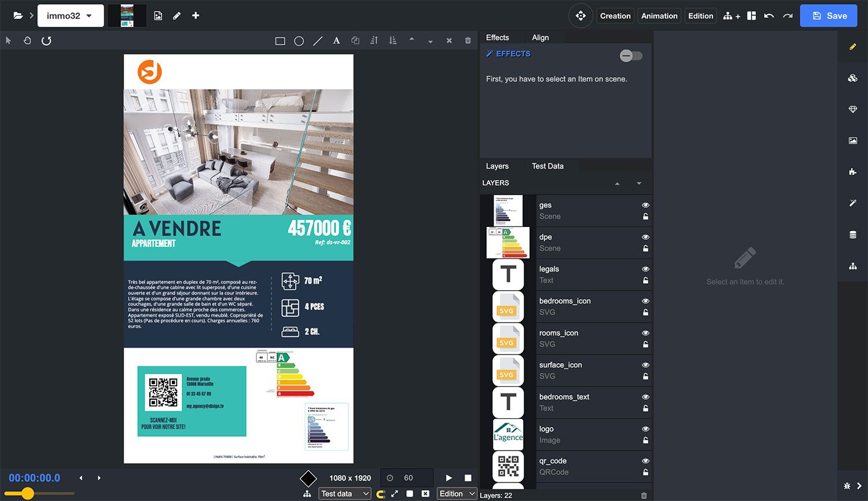Image resolution: width=868 pixels, height=501 pixels.
Task: Click the trash icon in canvas toolbar
Action: [x=468, y=41]
